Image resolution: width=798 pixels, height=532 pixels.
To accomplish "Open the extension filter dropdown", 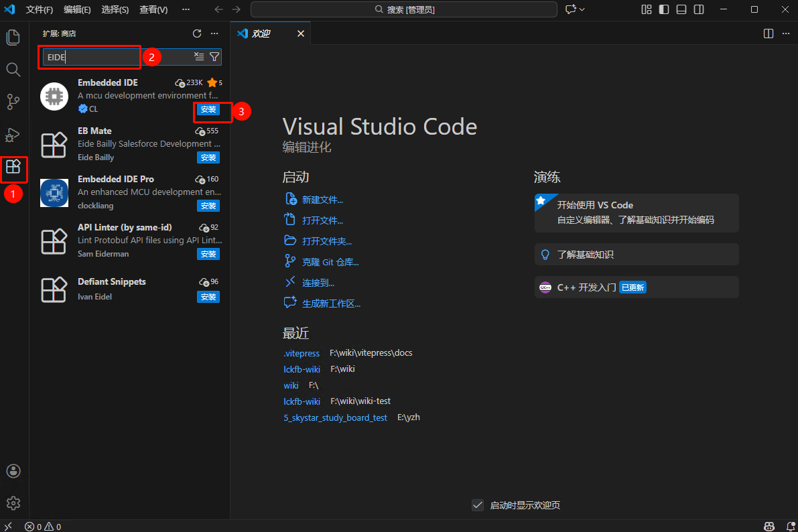I will (214, 57).
